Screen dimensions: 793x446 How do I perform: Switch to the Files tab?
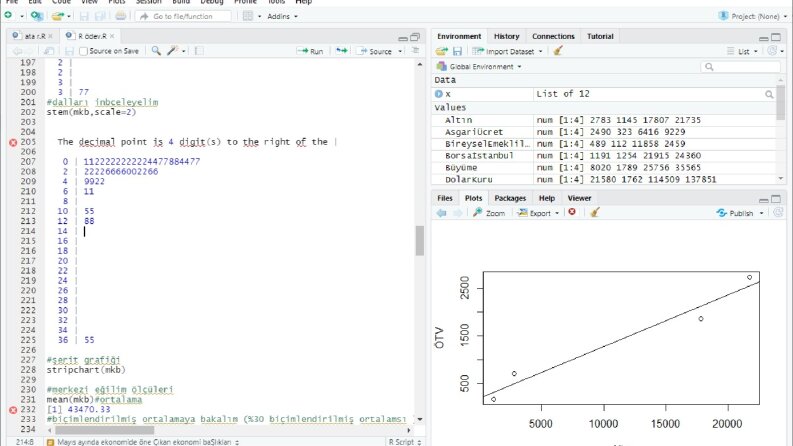tap(445, 198)
